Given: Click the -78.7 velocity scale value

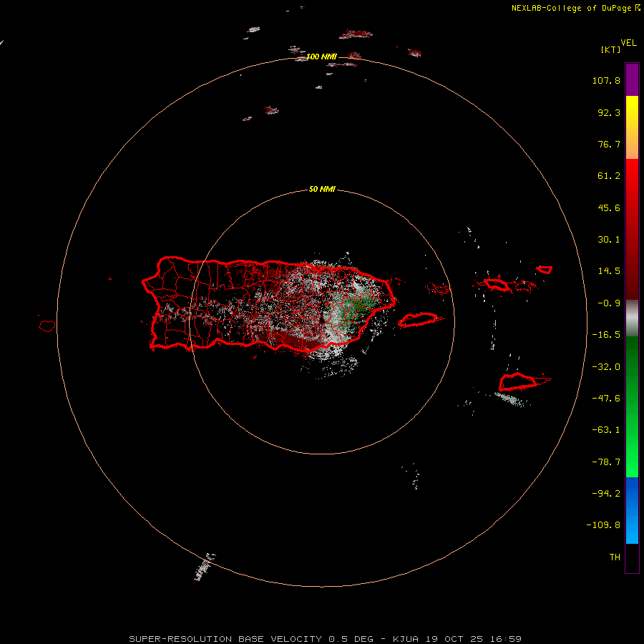Looking at the screenshot, I should [x=606, y=462].
